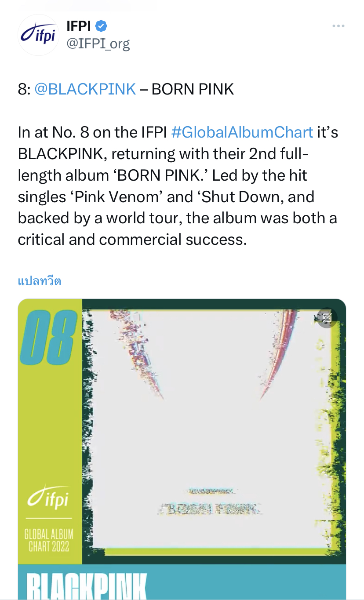Viewport: 364px width, 600px height.
Task: Open the @IFPI_org handle
Action: point(98,44)
